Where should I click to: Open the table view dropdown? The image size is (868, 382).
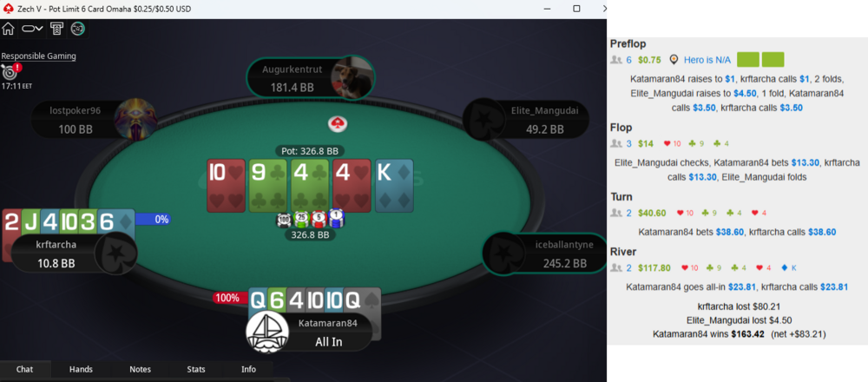pos(33,29)
